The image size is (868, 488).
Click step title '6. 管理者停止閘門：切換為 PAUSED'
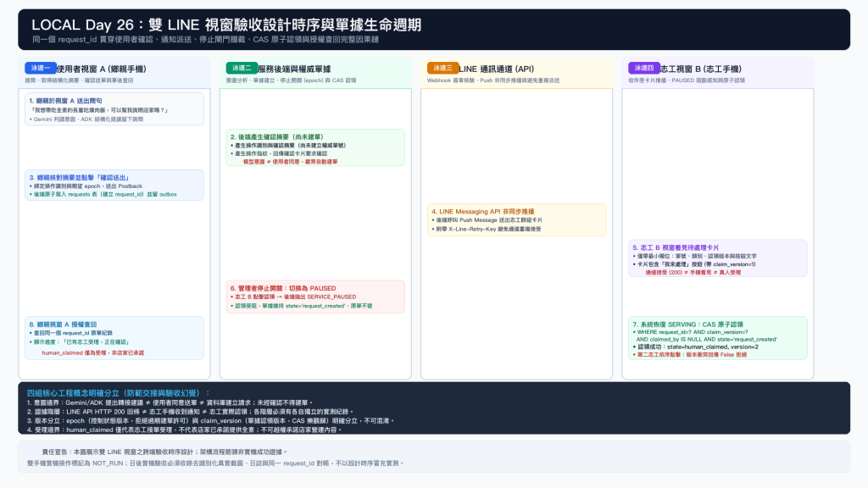coord(283,288)
